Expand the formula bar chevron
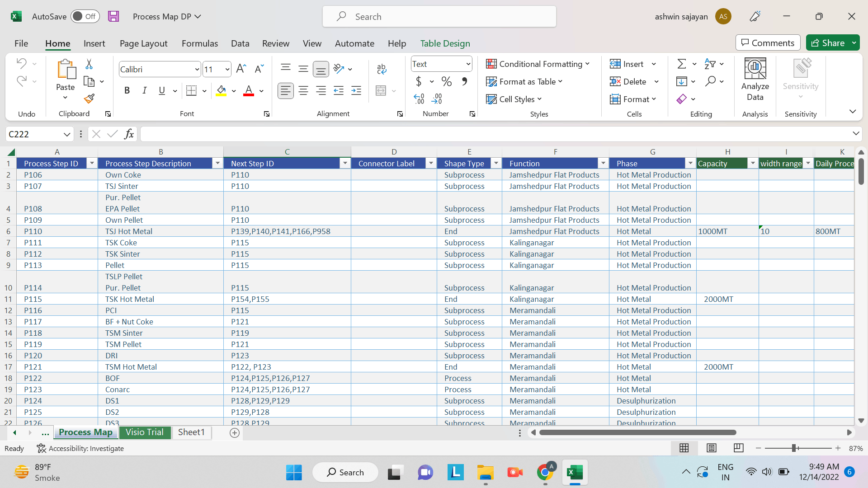The image size is (868, 488). pos(855,133)
